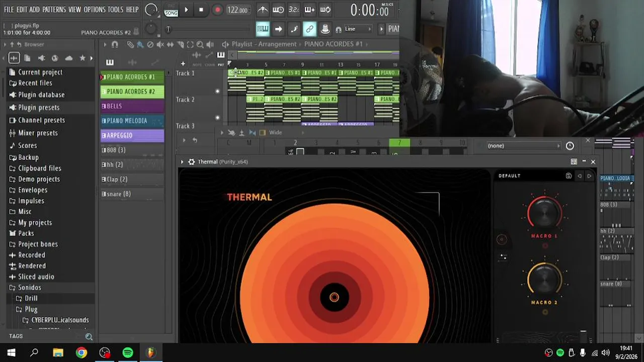Viewport: 644px width, 362px height.
Task: Toggle typing keyboard to piano icon
Action: click(x=263, y=29)
